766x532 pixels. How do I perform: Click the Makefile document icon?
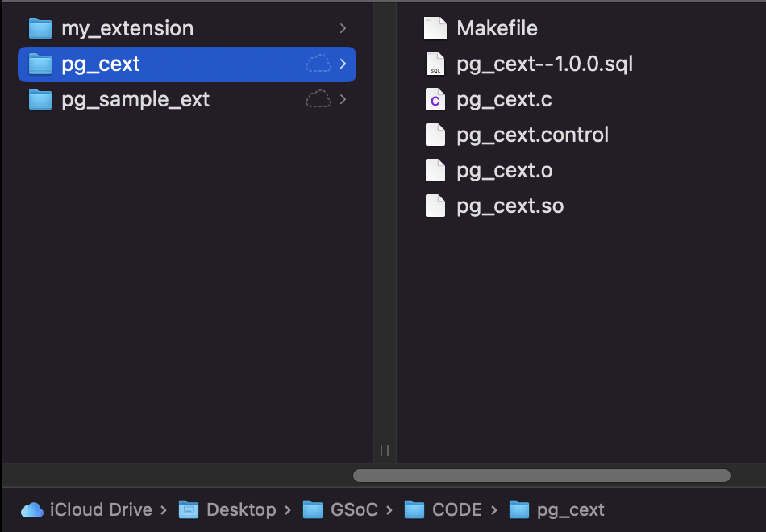pyautogui.click(x=435, y=28)
